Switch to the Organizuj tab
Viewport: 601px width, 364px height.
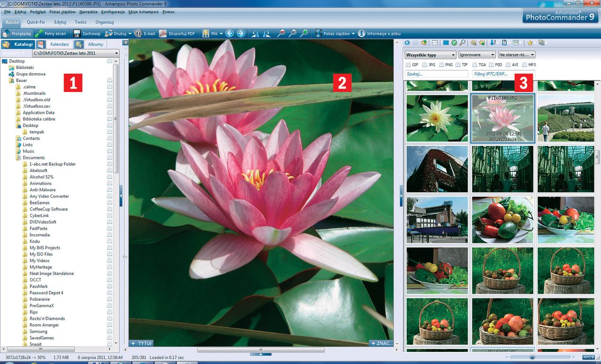(x=105, y=22)
